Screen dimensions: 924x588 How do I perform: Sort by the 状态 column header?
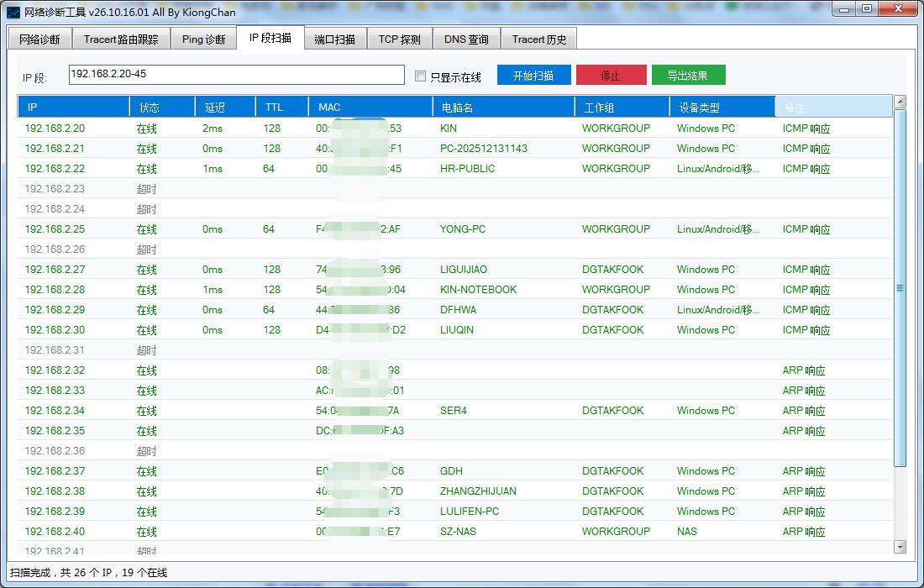coord(162,108)
